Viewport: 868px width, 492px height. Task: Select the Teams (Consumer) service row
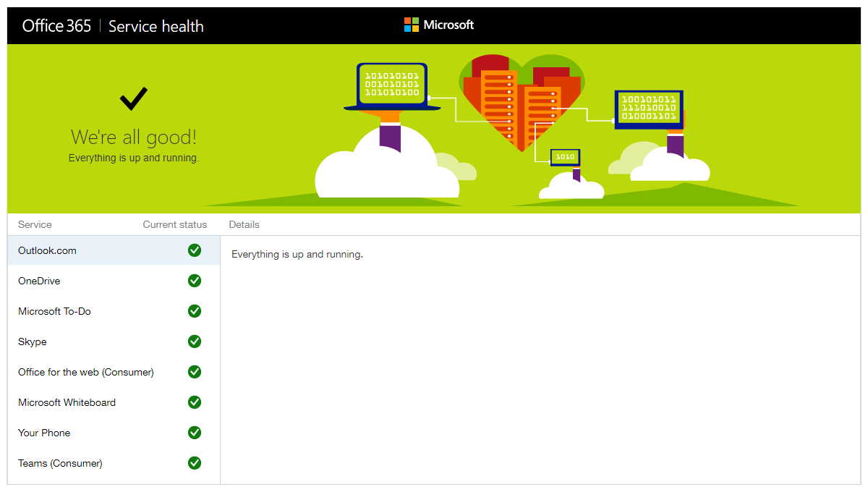(x=114, y=463)
